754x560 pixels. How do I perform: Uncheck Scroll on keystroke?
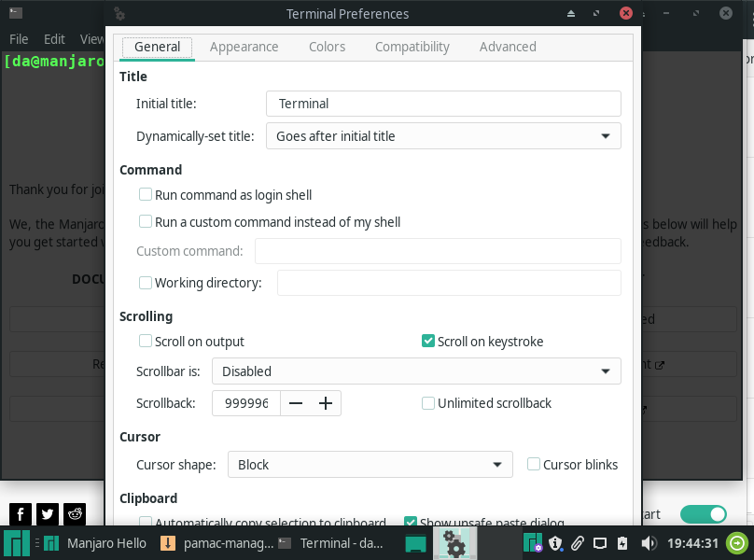coord(428,342)
